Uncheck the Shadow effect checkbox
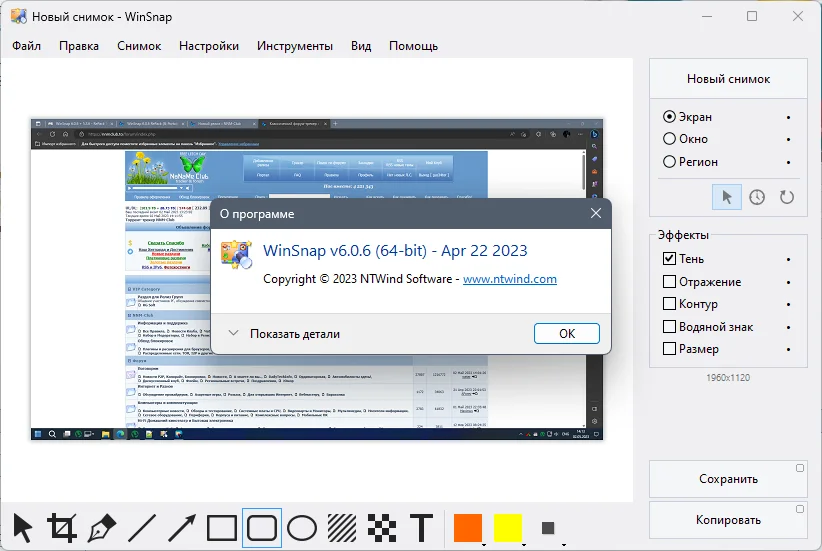The width and height of the screenshot is (822, 551). [669, 258]
